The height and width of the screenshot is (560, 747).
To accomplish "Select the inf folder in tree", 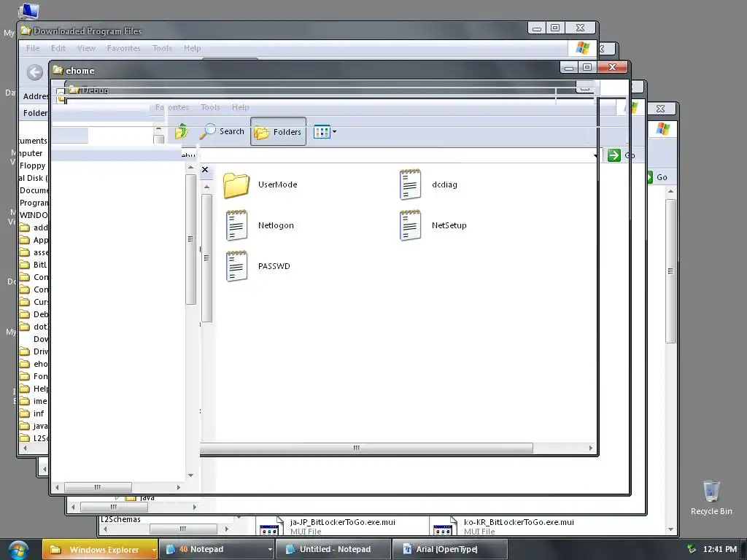I will click(x=32, y=413).
